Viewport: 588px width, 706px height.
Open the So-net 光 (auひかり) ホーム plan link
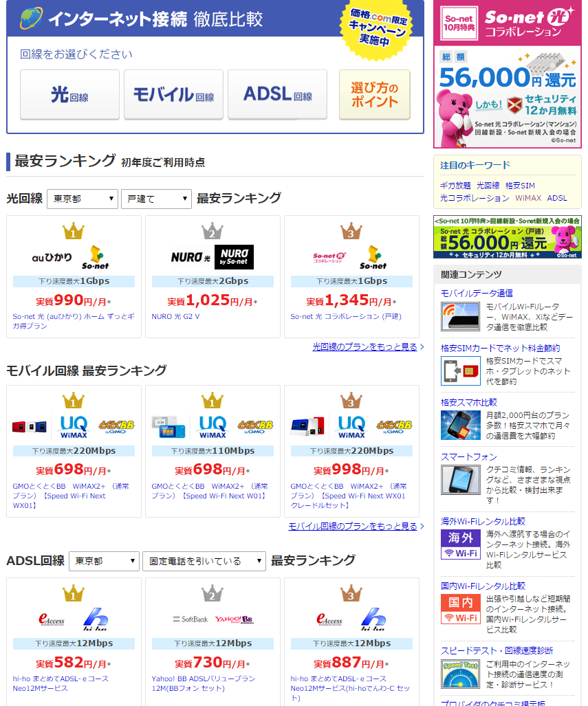coord(74,321)
